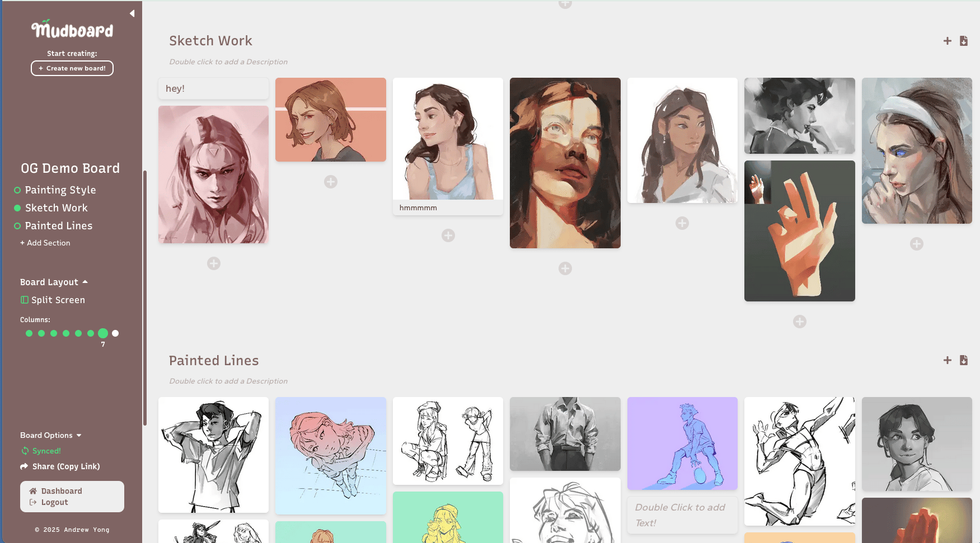
Task: Add block below orange-background sketch
Action: (x=331, y=182)
